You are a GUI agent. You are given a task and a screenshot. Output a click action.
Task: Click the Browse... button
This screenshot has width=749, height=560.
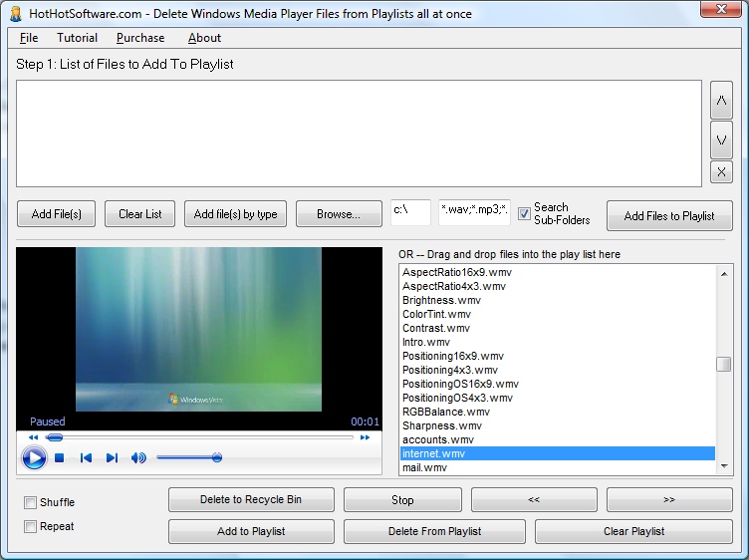point(339,213)
